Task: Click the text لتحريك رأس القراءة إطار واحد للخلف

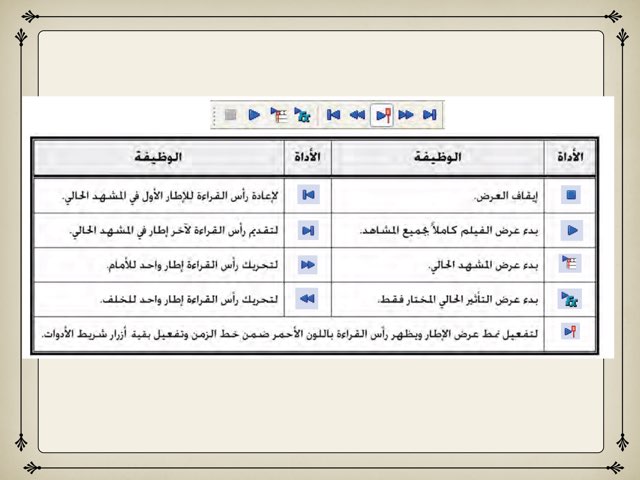Action: click(189, 300)
